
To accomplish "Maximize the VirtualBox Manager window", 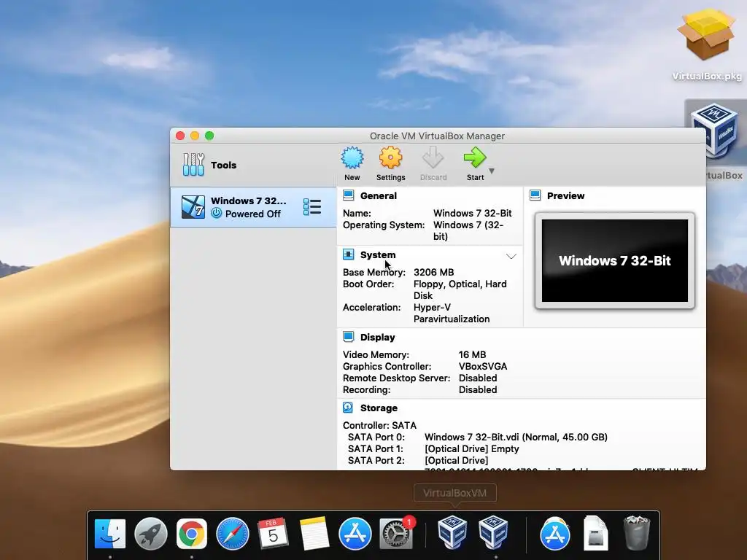I will [209, 136].
